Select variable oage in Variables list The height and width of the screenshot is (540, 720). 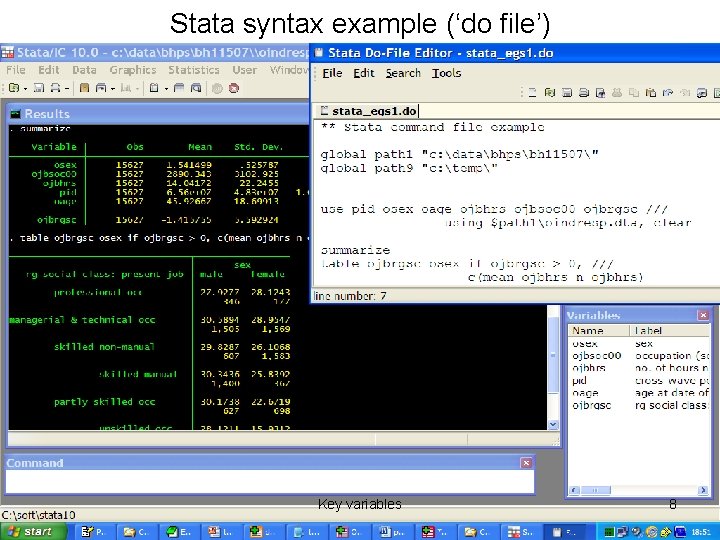(585, 393)
